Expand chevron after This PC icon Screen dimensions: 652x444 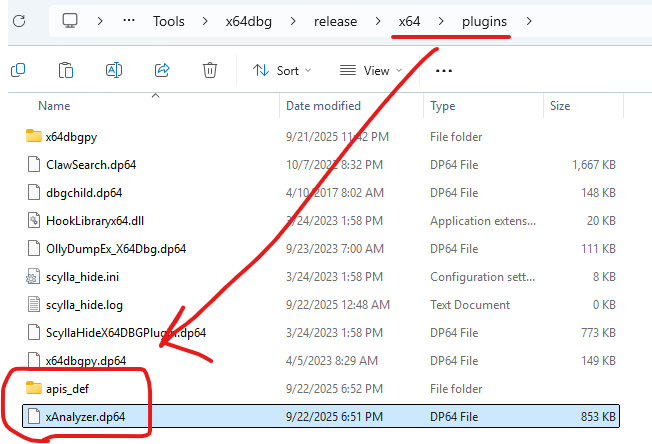tap(100, 21)
